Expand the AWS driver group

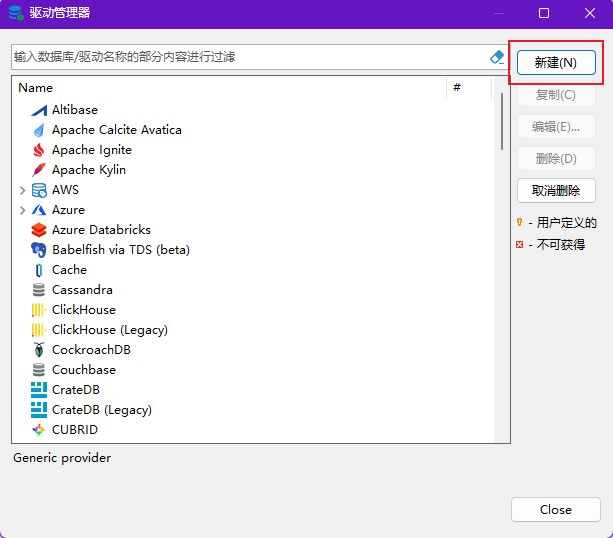coord(22,190)
